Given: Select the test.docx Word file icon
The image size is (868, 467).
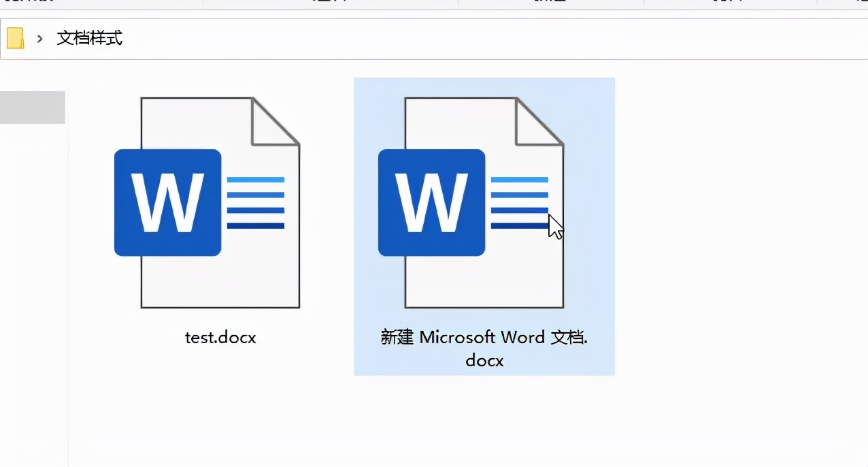Looking at the screenshot, I should coord(207,203).
